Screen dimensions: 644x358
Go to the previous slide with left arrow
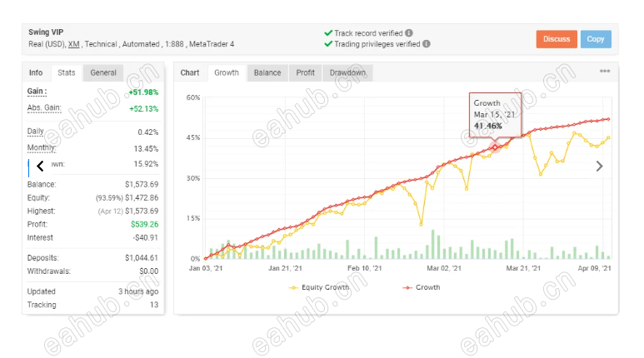click(40, 166)
